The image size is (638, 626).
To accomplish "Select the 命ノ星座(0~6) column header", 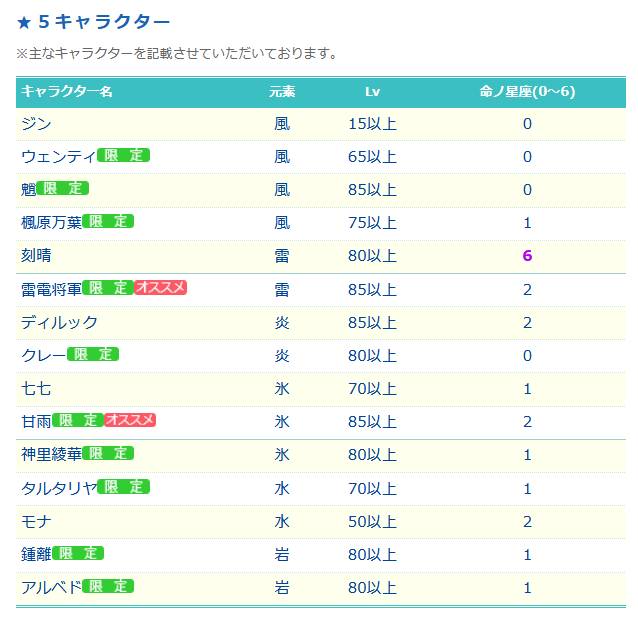I will pos(527,92).
